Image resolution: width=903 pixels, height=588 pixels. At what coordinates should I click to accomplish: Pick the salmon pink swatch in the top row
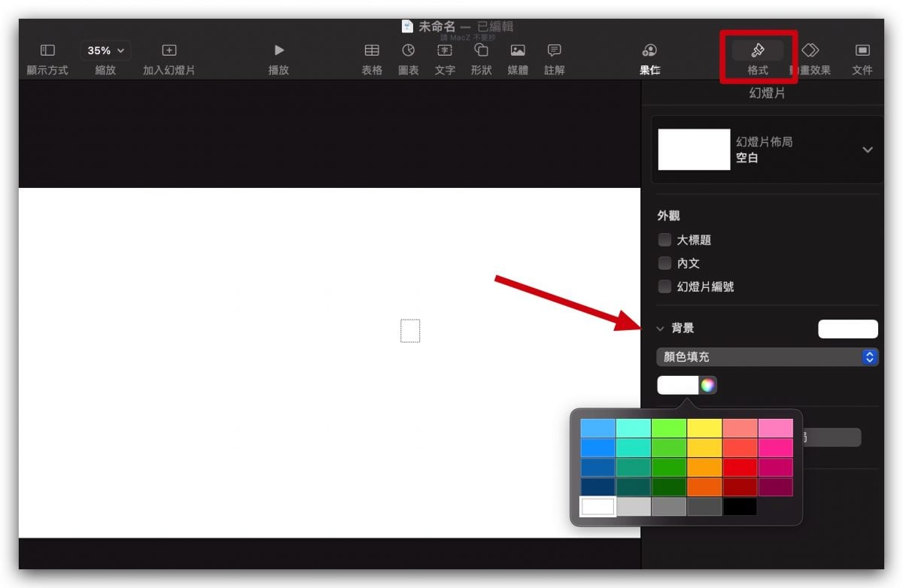tap(740, 428)
